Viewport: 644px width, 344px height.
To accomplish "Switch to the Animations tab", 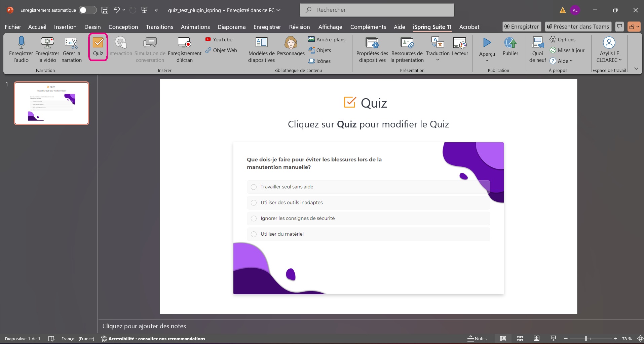I will (195, 27).
